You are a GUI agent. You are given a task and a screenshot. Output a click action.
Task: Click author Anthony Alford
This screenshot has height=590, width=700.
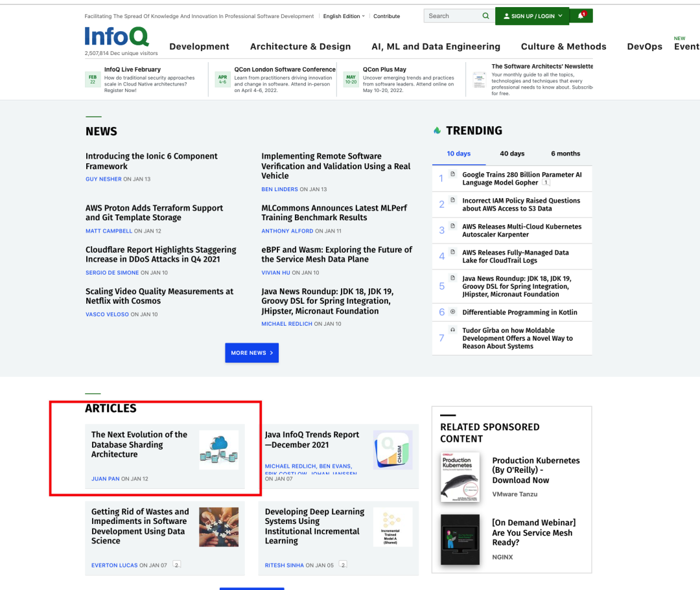point(288,231)
